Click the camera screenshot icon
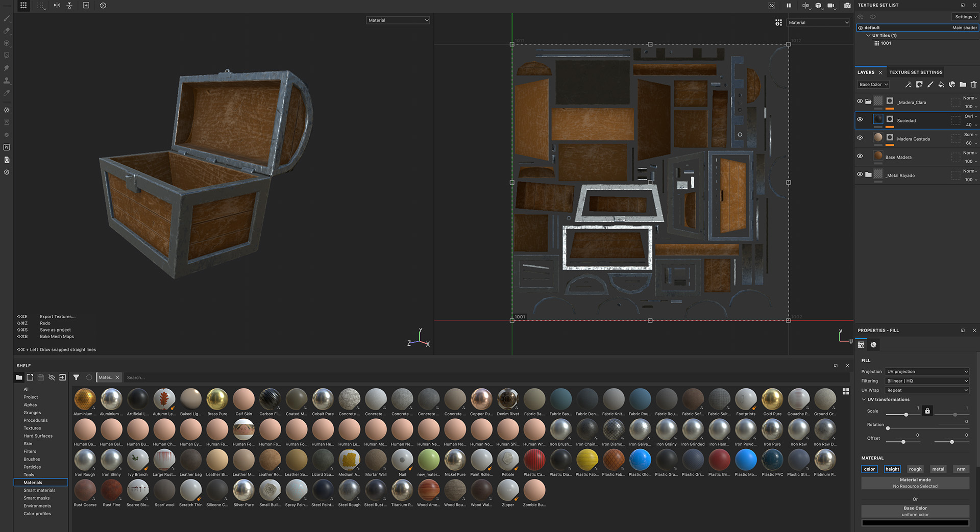 [847, 6]
